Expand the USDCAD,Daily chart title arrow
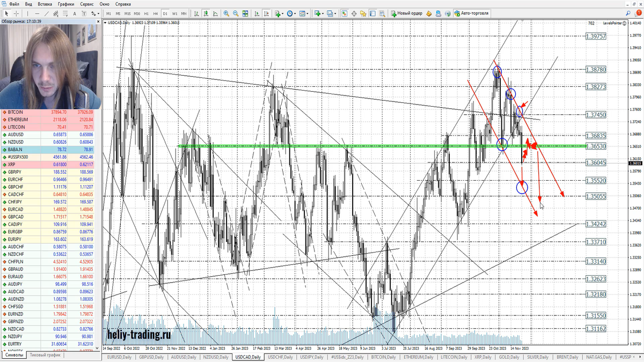644x362 pixels. (105, 23)
